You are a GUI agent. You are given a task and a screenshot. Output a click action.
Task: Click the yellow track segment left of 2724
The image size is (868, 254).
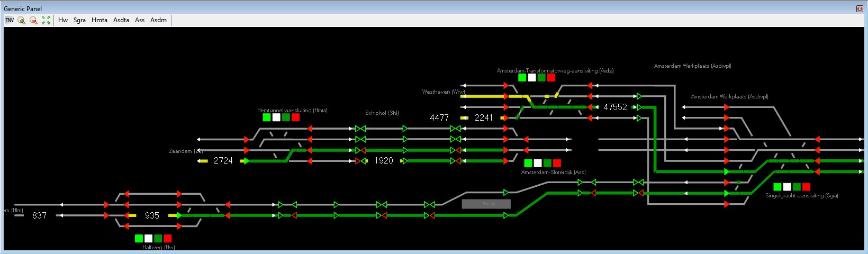click(x=203, y=161)
